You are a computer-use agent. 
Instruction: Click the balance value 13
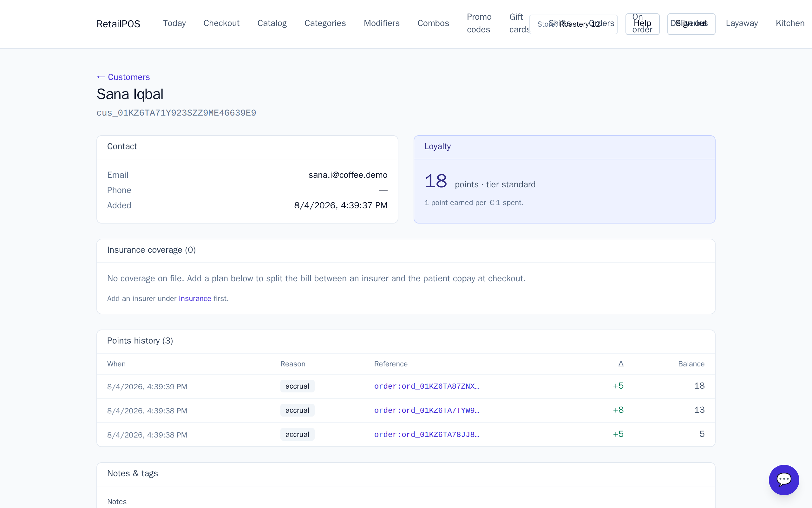pos(699,410)
